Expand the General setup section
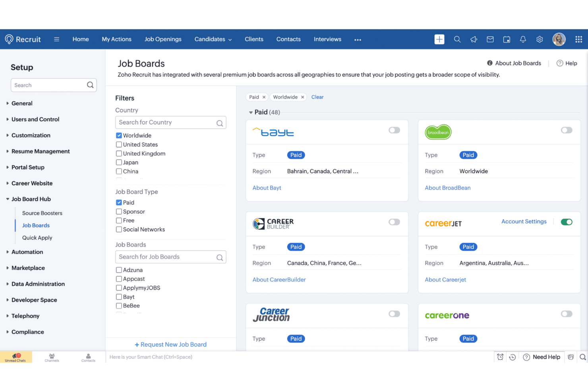 click(22, 103)
